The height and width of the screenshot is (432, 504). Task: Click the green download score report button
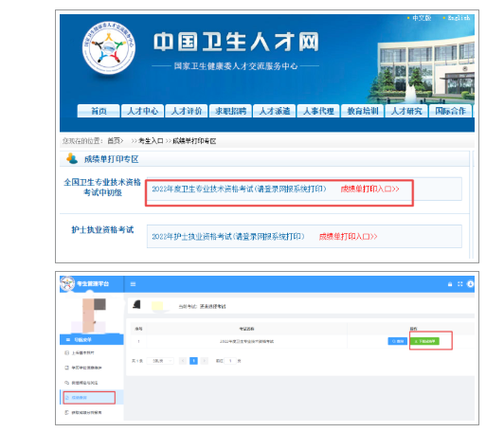(x=424, y=341)
